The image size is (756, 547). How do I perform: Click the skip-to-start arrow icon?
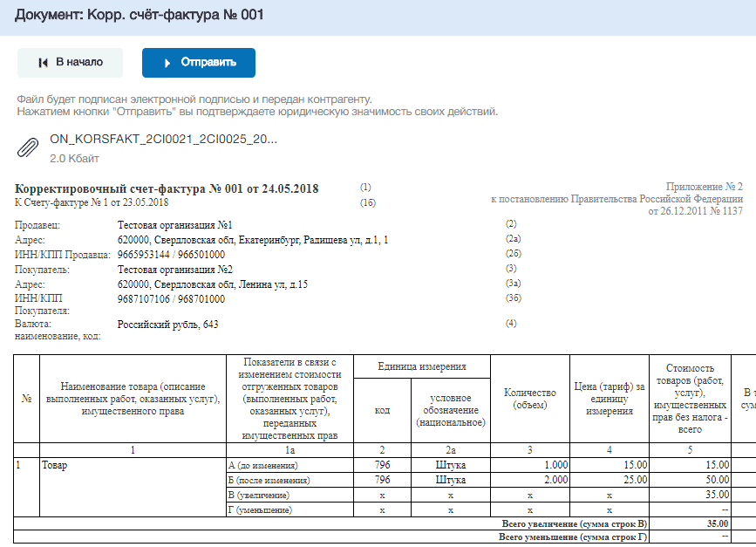click(43, 63)
